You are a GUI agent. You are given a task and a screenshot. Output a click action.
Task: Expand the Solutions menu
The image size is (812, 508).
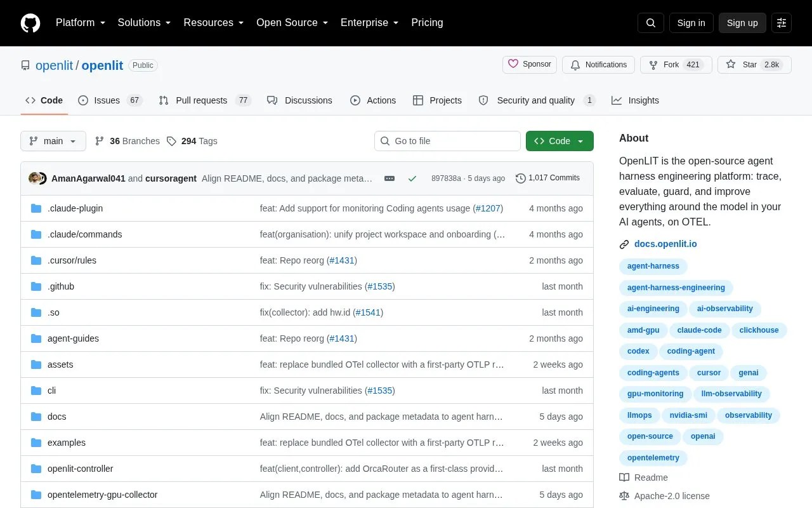click(x=144, y=23)
